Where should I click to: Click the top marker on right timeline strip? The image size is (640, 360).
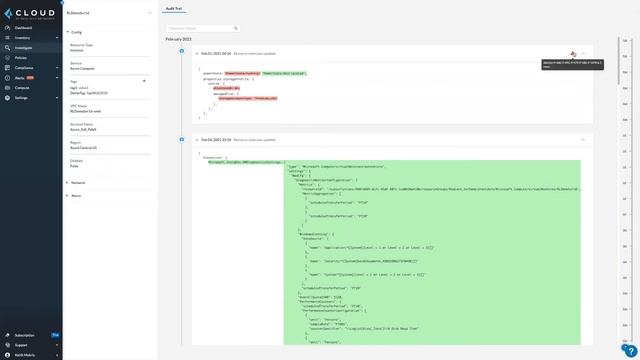tap(625, 41)
